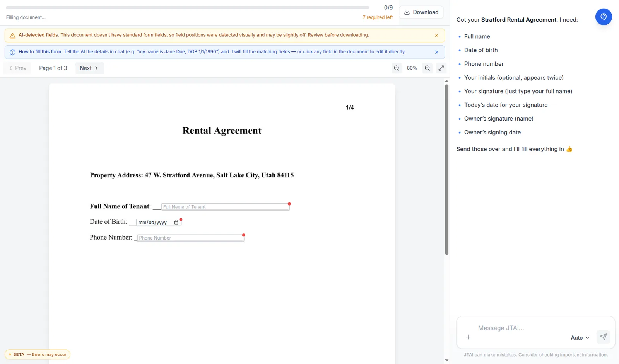This screenshot has height=364, width=619.
Task: Click the Date of Birth date field
Action: tap(159, 223)
